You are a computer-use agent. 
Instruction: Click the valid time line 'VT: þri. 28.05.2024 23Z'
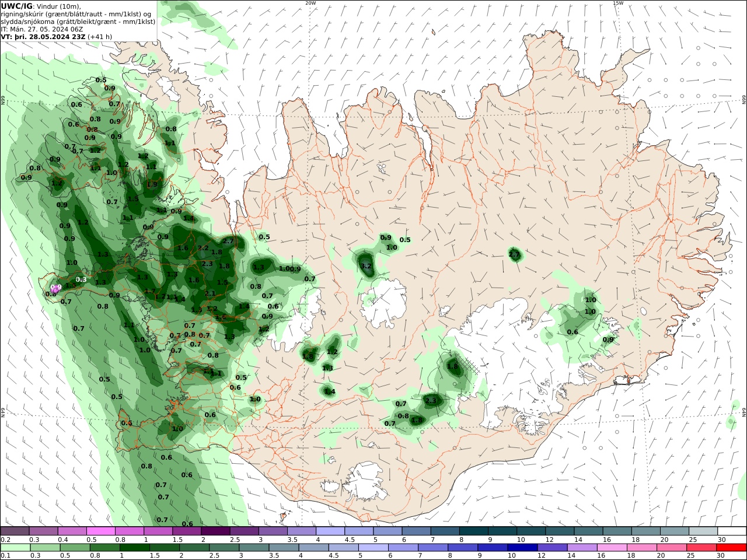point(43,37)
